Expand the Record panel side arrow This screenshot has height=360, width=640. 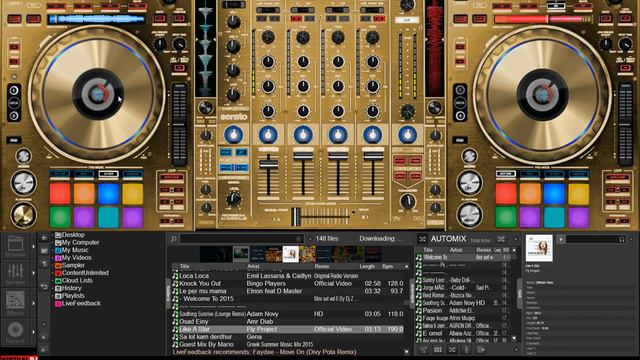33,332
